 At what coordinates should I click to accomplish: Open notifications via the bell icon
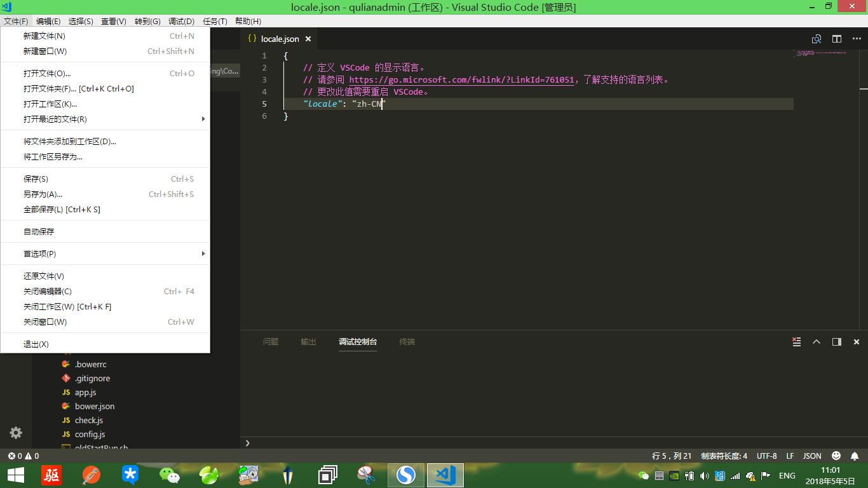855,456
